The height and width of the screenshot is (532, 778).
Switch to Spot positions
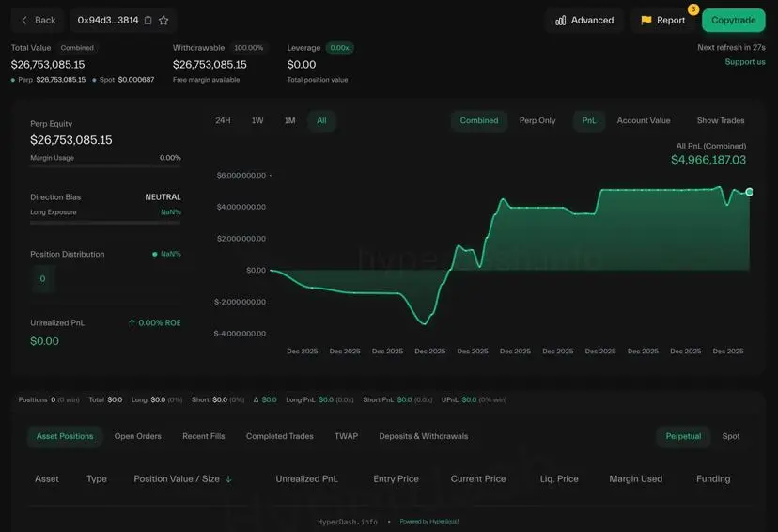[730, 436]
